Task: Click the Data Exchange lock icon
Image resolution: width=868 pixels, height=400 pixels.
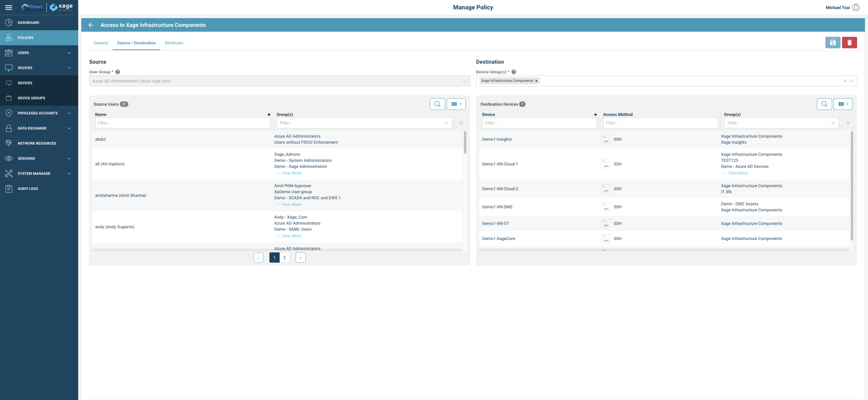Action: tap(9, 128)
